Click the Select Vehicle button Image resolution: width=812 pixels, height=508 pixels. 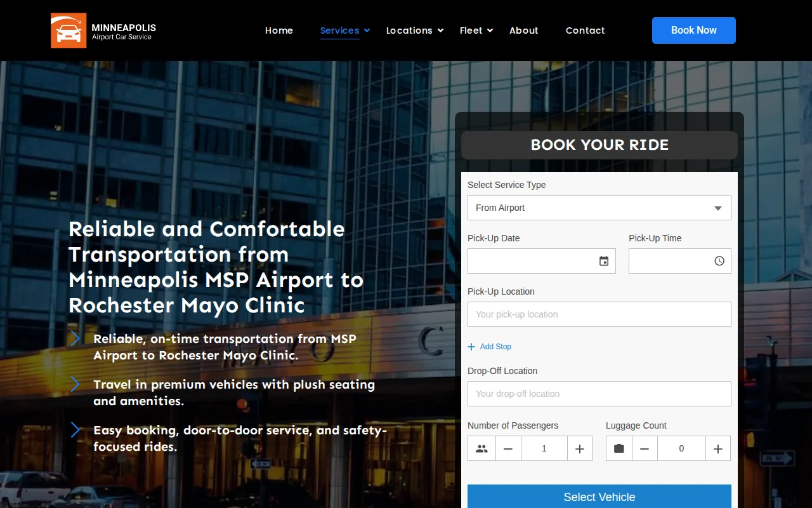pyautogui.click(x=599, y=497)
